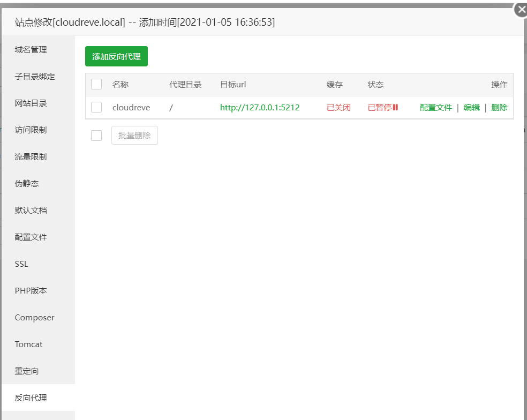Click the 已暂停 pause status to resume proxy
527x420 pixels.
381,107
